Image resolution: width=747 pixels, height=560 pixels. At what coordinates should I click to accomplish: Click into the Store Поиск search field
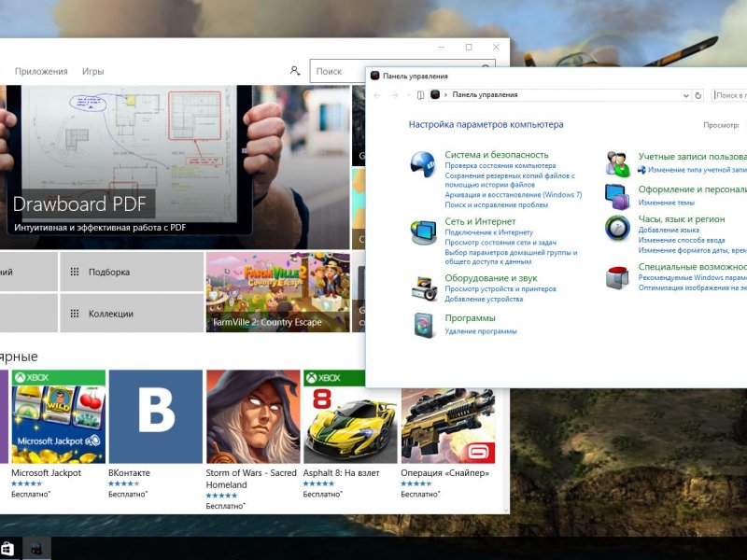[339, 71]
